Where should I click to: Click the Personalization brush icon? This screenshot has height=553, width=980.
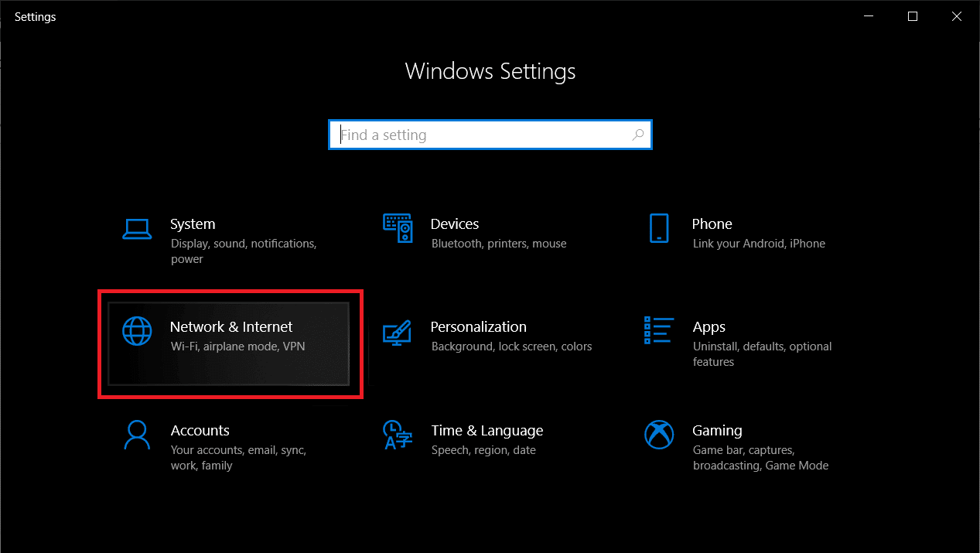(x=398, y=333)
